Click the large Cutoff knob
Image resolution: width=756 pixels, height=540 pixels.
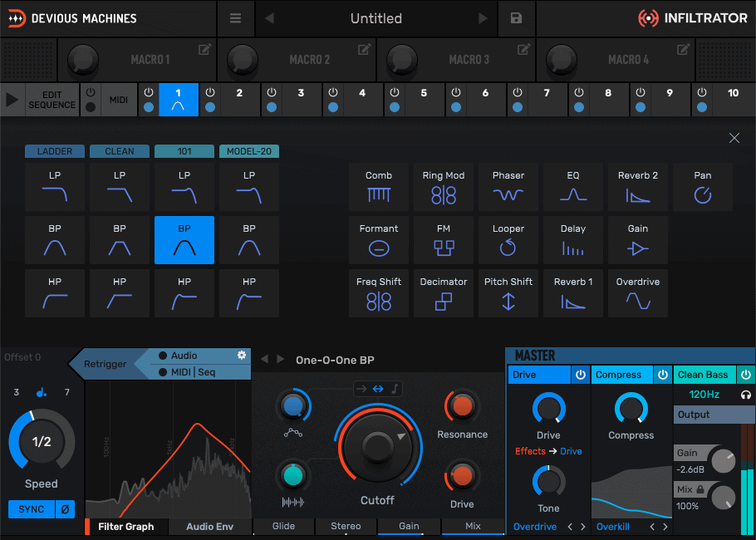[377, 446]
